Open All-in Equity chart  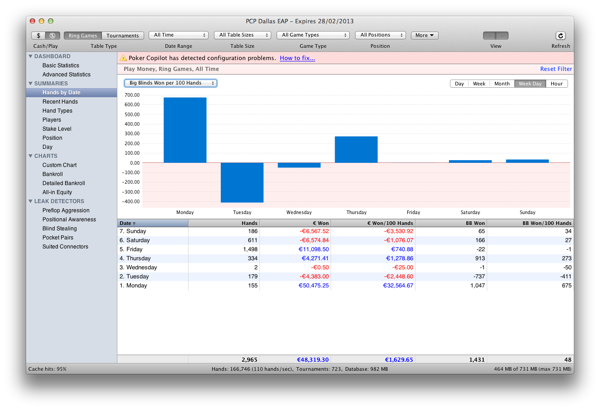coord(57,192)
